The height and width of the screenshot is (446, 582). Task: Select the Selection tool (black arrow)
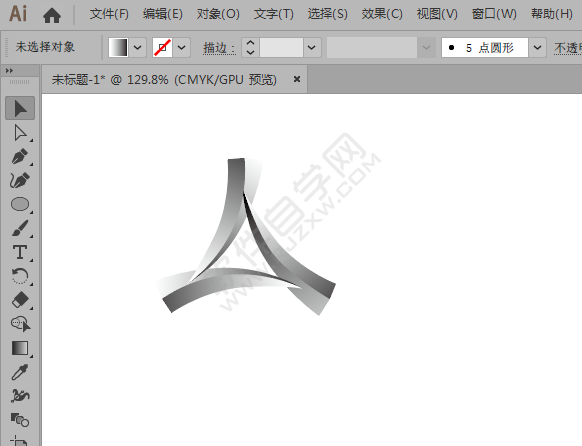[20, 108]
